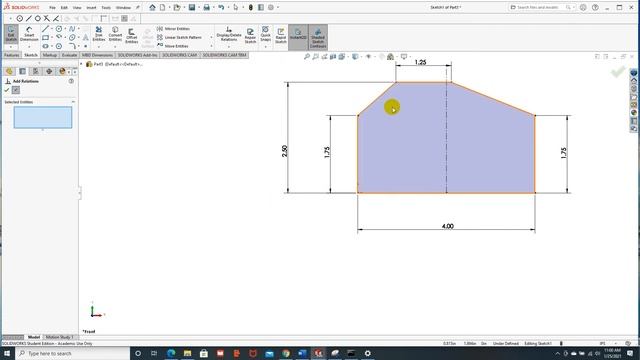
Task: Click the Save icon
Action: 192,7
